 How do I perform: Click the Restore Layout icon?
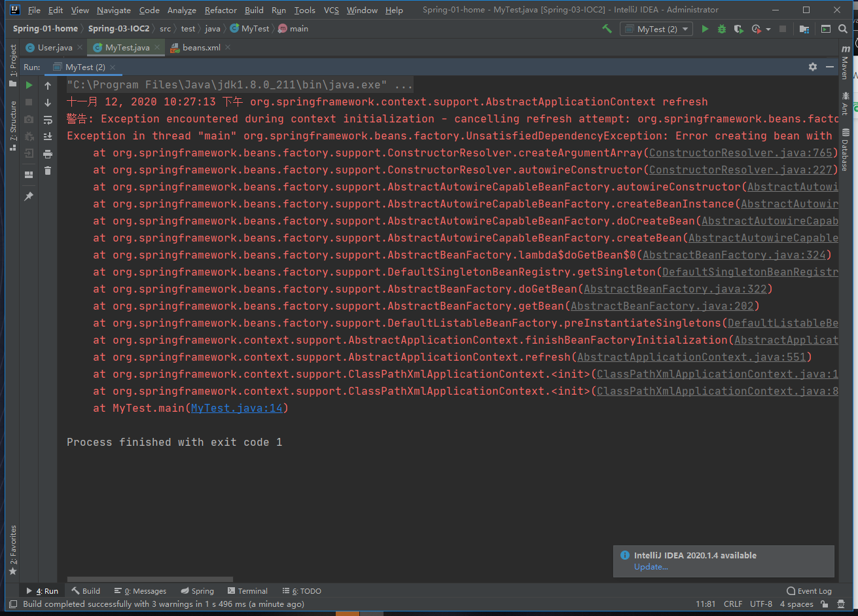[29, 175]
